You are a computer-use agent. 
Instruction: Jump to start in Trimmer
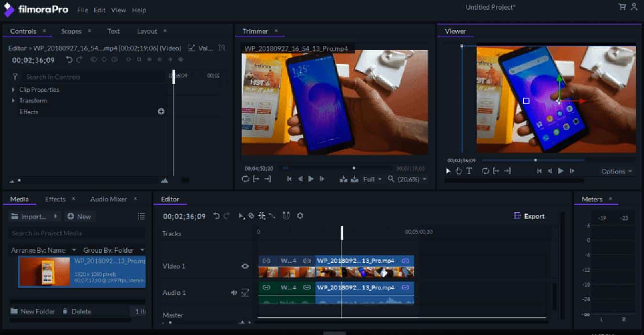[289, 179]
